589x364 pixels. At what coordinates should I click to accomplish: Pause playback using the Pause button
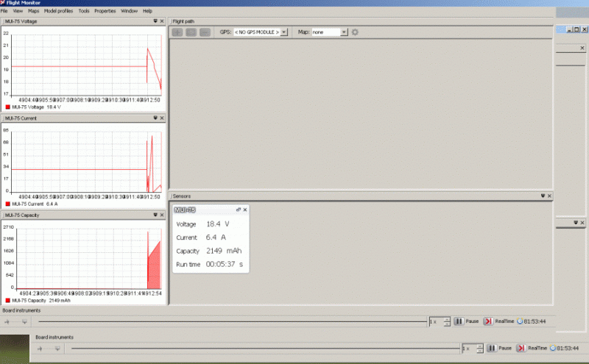467,321
